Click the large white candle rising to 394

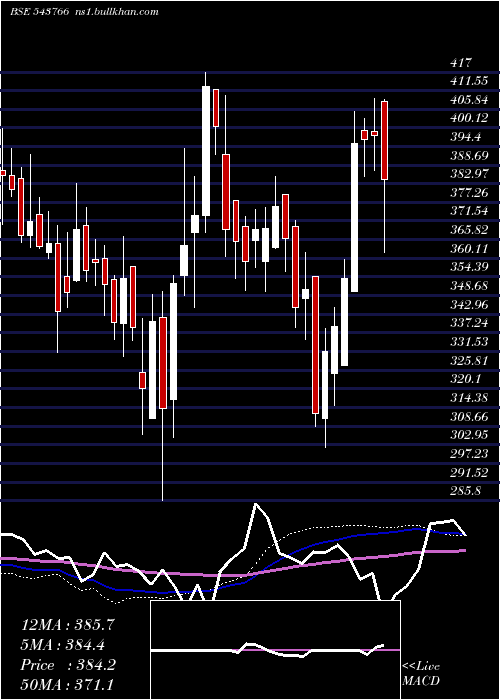coord(354,217)
